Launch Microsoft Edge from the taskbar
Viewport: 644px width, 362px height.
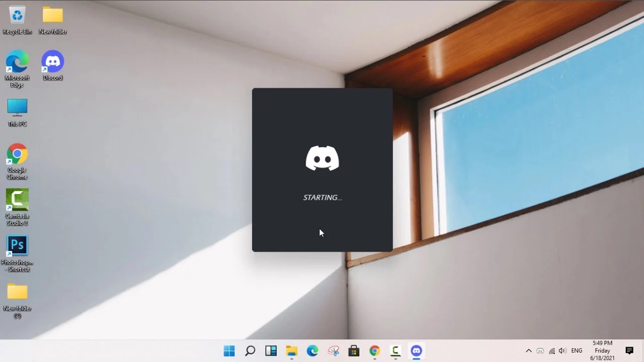pos(312,351)
